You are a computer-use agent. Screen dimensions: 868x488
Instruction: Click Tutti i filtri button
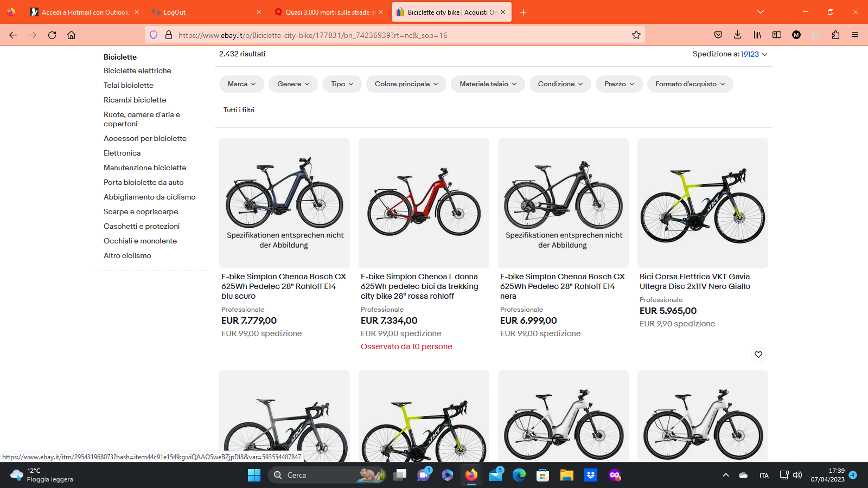tap(239, 110)
